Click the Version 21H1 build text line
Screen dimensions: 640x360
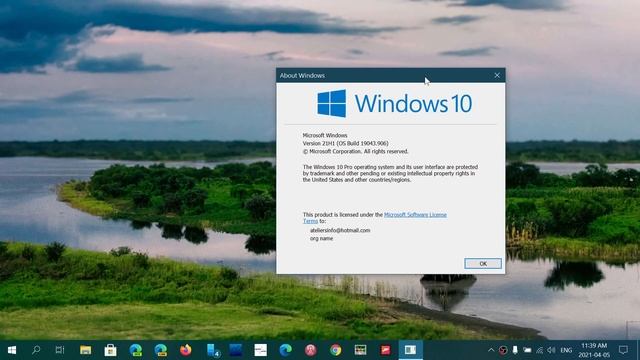pyautogui.click(x=345, y=143)
